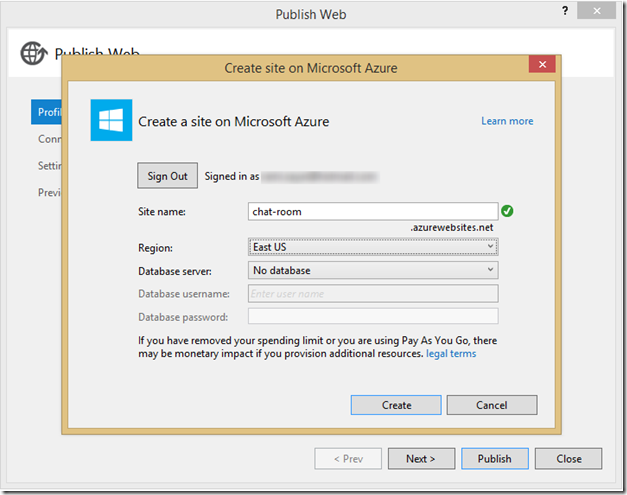Expand the Database server dropdown
This screenshot has width=627, height=495.
[x=373, y=270]
